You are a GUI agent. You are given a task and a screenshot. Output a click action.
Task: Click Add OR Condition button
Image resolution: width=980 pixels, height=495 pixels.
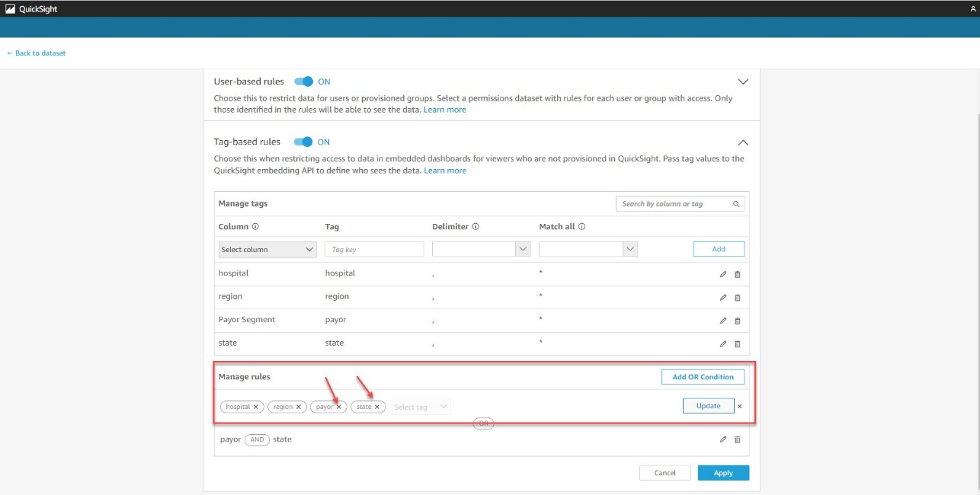click(x=703, y=377)
